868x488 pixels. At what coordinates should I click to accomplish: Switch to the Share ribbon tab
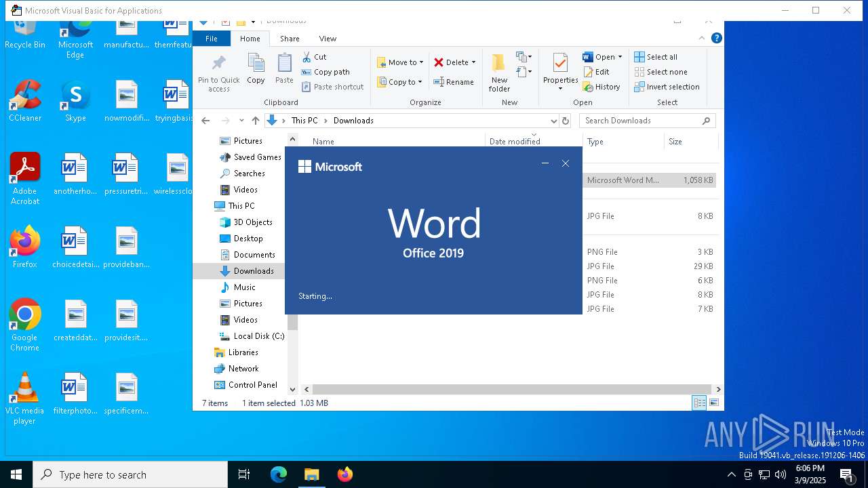290,39
